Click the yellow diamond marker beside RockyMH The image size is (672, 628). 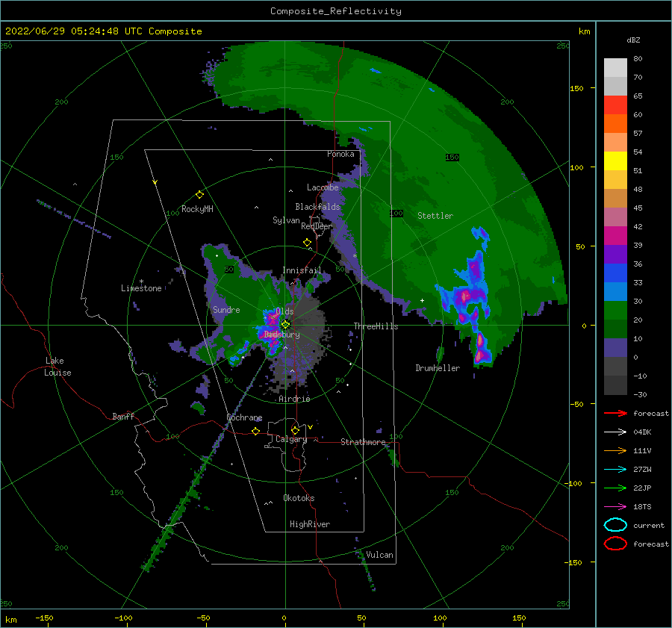(x=199, y=195)
